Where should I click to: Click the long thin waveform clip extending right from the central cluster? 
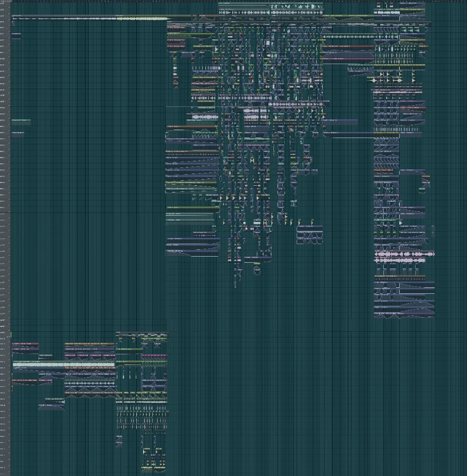point(348,37)
